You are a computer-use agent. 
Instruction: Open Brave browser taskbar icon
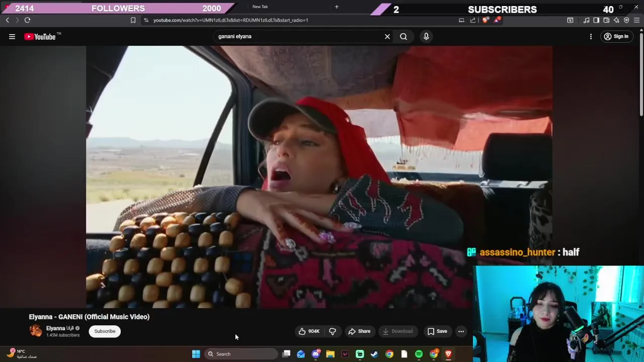(x=448, y=354)
